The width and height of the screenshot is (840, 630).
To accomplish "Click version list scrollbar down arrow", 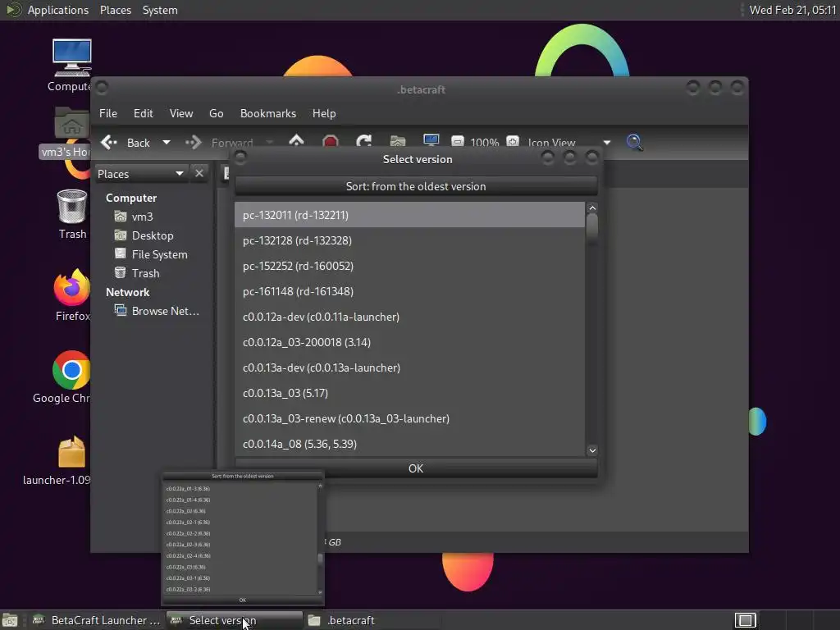I will click(x=592, y=450).
